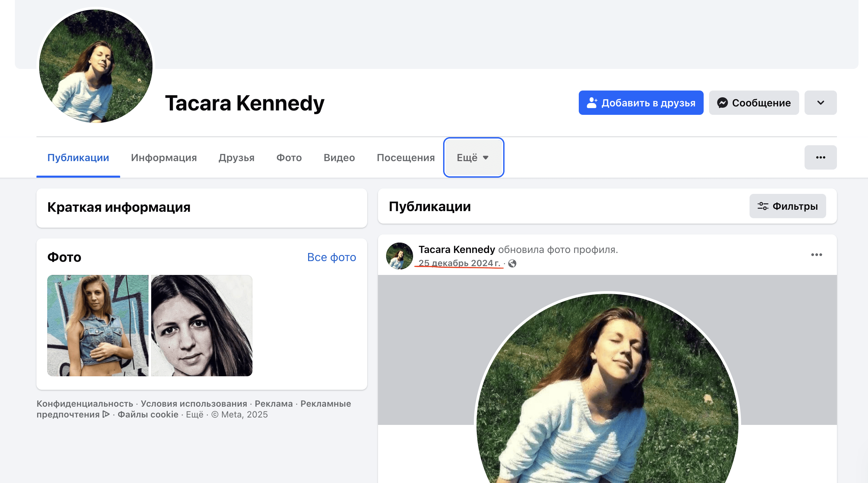
Task: Open the updated profile photo in post
Action: pos(607,388)
